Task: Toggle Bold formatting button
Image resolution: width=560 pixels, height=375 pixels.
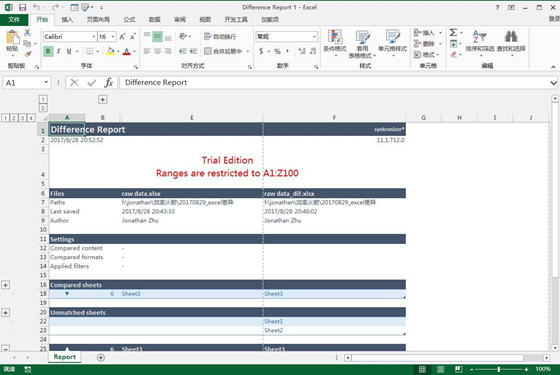Action: 48,51
